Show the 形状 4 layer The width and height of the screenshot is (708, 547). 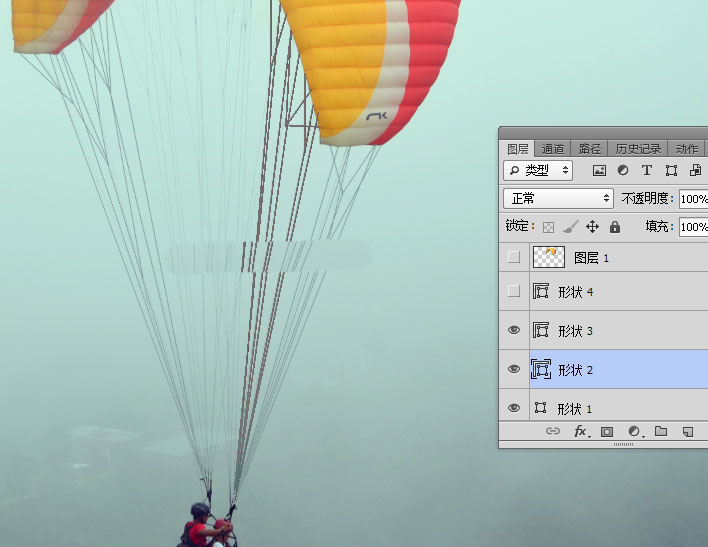(514, 291)
